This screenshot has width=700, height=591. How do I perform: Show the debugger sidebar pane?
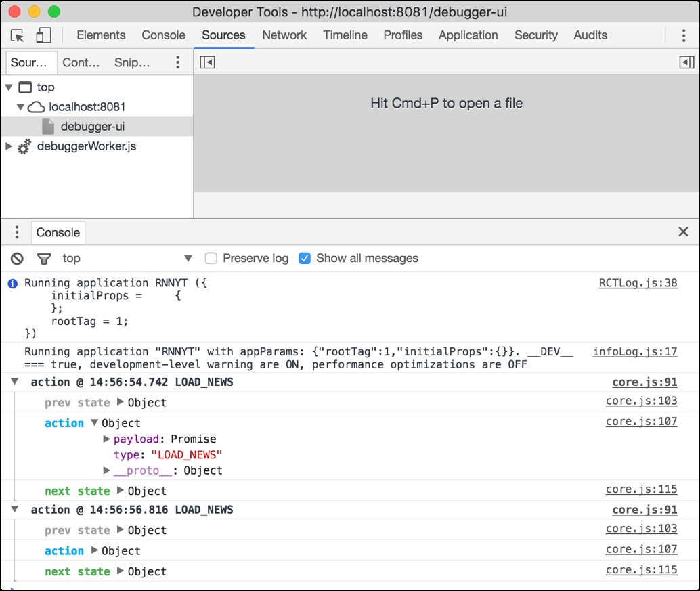[x=686, y=62]
